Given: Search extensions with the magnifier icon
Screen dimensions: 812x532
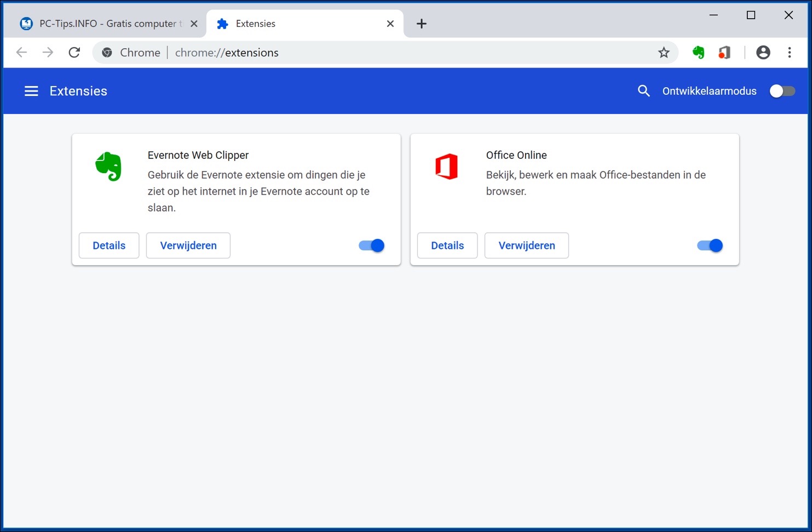Looking at the screenshot, I should 644,91.
